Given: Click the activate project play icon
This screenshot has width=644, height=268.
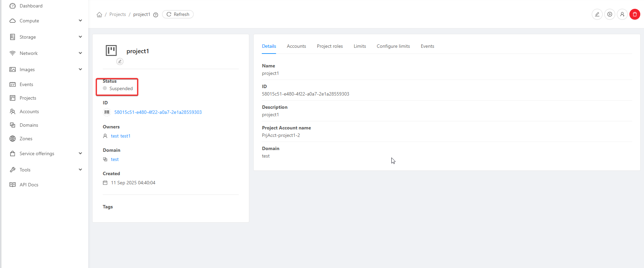Looking at the screenshot, I should tap(609, 14).
